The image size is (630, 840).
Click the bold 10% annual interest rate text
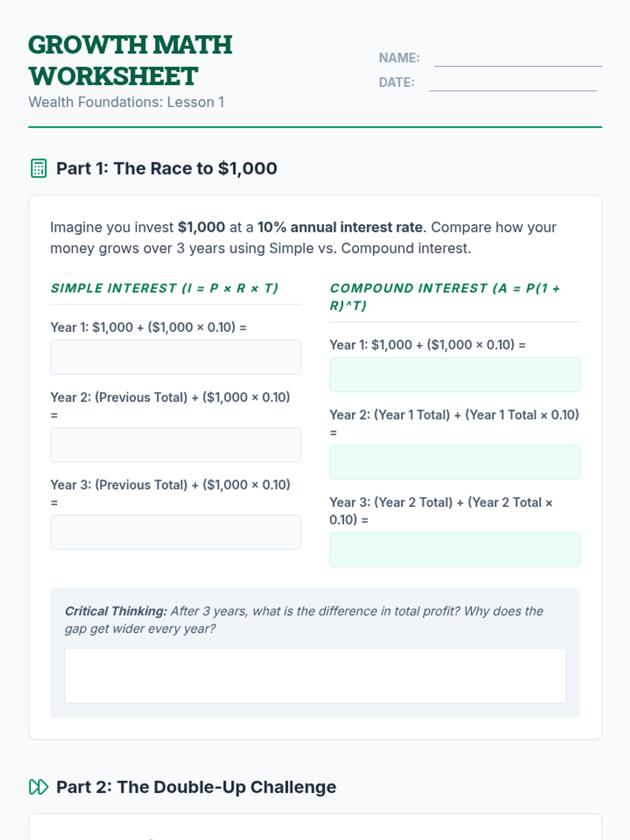340,227
